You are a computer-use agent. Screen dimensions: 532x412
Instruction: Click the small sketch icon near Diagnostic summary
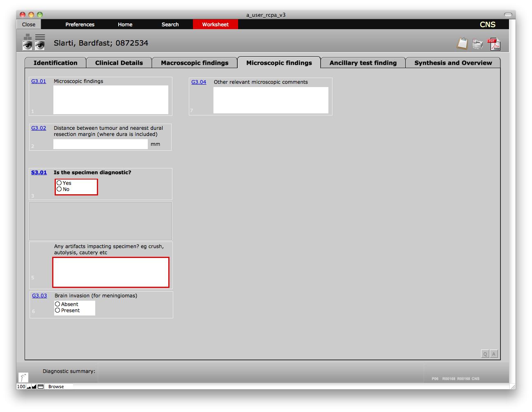(23, 377)
